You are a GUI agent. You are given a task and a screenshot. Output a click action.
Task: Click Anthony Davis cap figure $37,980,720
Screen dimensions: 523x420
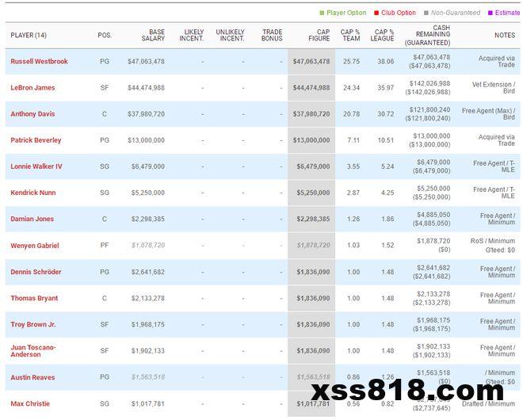(x=311, y=114)
